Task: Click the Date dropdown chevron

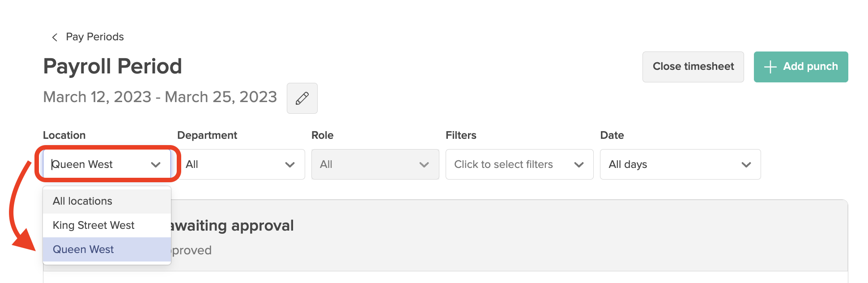Action: [745, 164]
